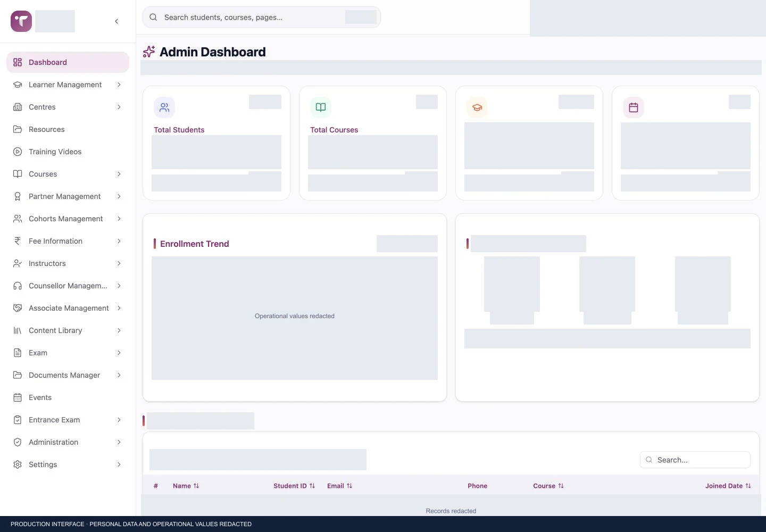Screen dimensions: 766x532
Task: Click the Dashboard grid icon
Action: pyautogui.click(x=18, y=62)
